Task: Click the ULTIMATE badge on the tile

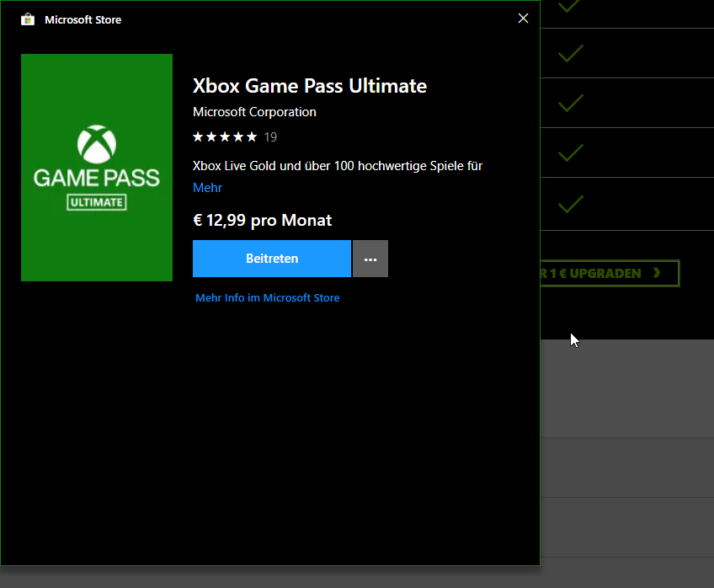Action: pyautogui.click(x=97, y=202)
